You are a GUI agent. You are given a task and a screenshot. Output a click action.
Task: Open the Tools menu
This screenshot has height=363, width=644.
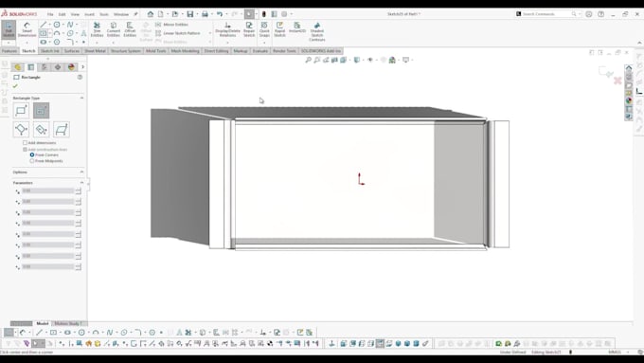104,14
